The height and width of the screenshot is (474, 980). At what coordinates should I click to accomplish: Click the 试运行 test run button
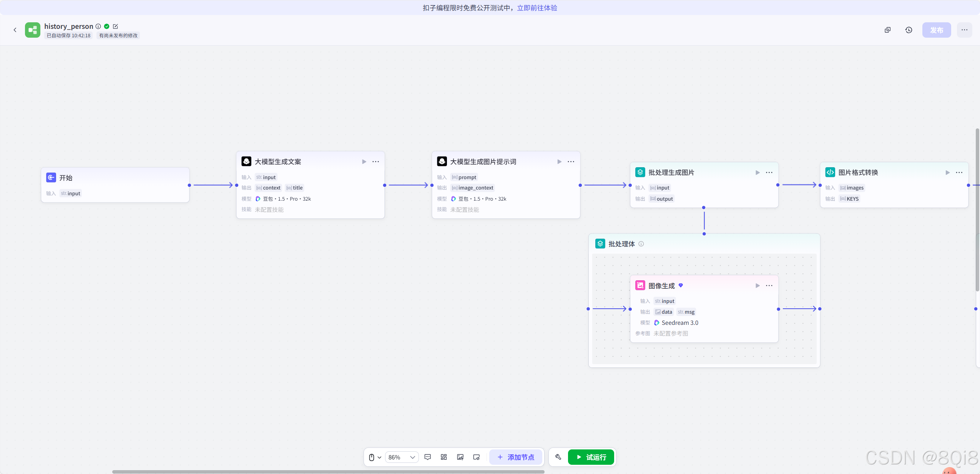coord(591,457)
